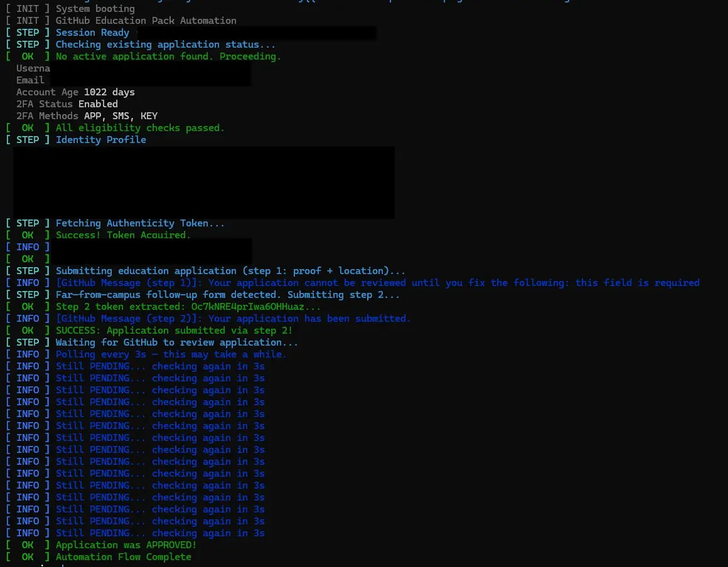This screenshot has width=728, height=567.
Task: Select 'this field is required' error text
Action: coord(638,283)
